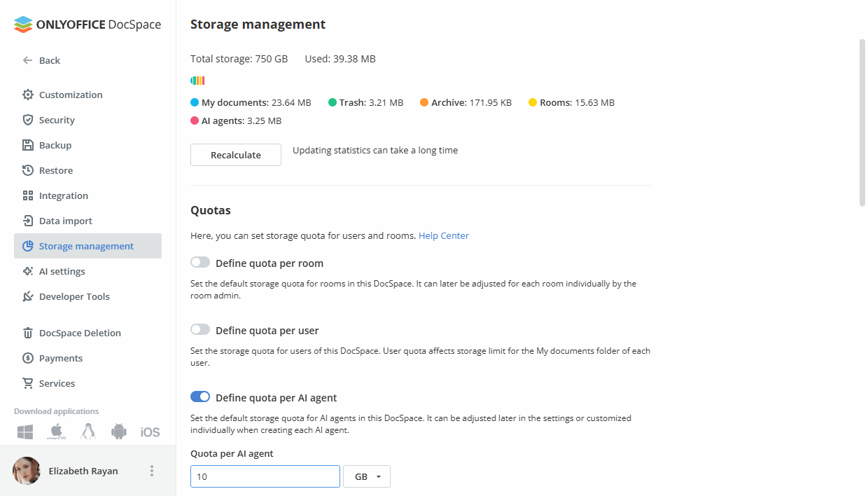The height and width of the screenshot is (496, 868).
Task: Click the Recalculate button
Action: (x=235, y=154)
